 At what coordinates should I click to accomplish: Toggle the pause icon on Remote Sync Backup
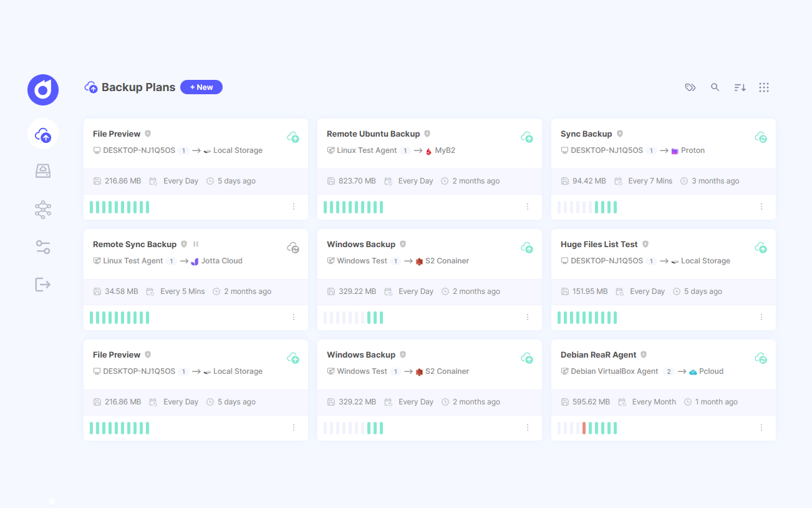[196, 243]
